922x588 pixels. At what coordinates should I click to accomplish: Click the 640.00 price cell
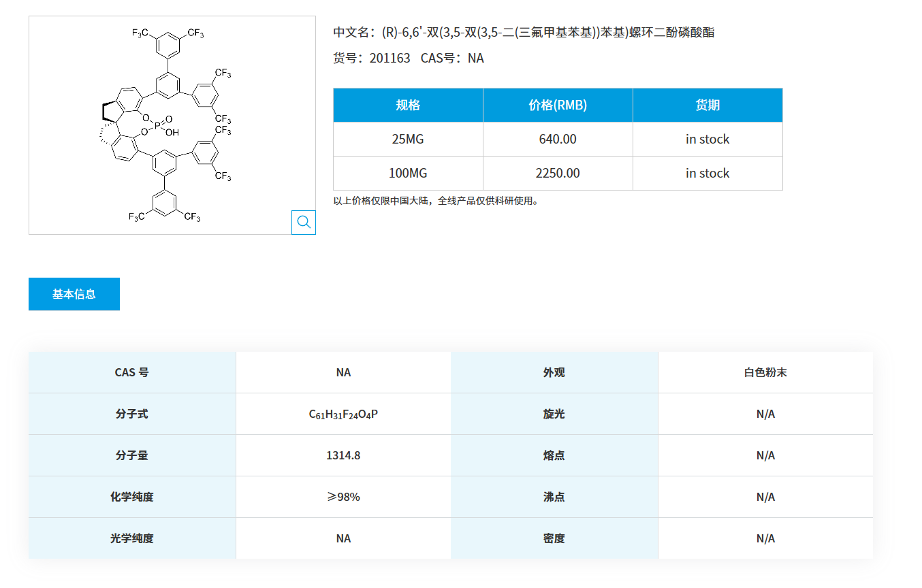(557, 139)
